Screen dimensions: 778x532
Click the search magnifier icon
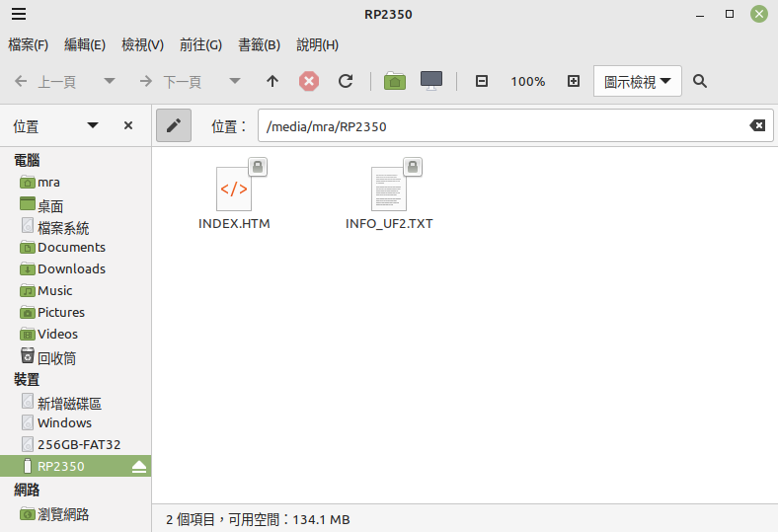tap(700, 81)
